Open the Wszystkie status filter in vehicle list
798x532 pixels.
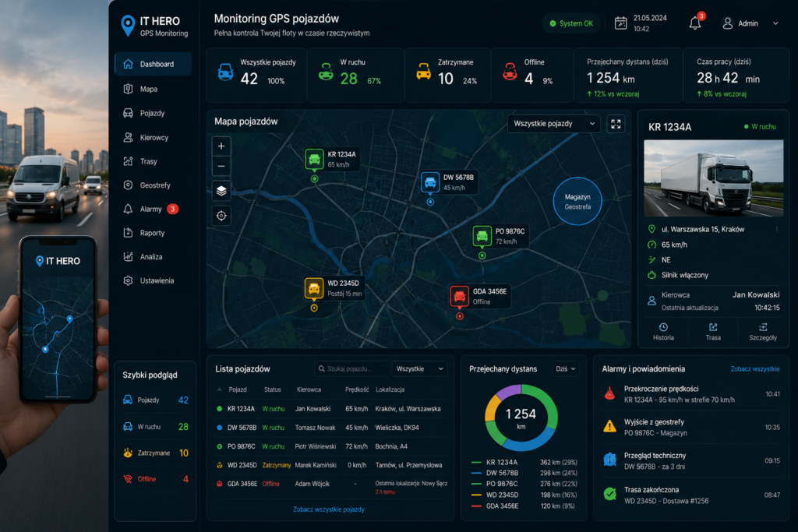pos(419,368)
